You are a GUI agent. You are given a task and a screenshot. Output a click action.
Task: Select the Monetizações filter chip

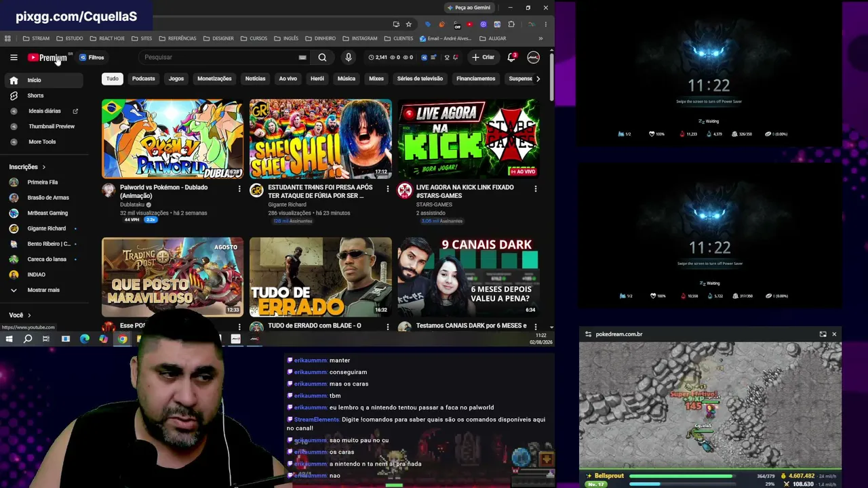click(x=214, y=79)
